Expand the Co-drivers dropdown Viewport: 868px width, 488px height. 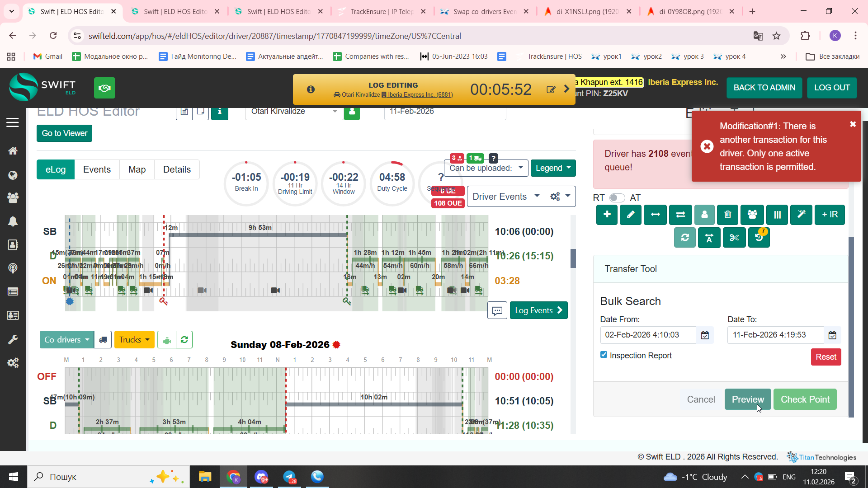[x=66, y=340]
